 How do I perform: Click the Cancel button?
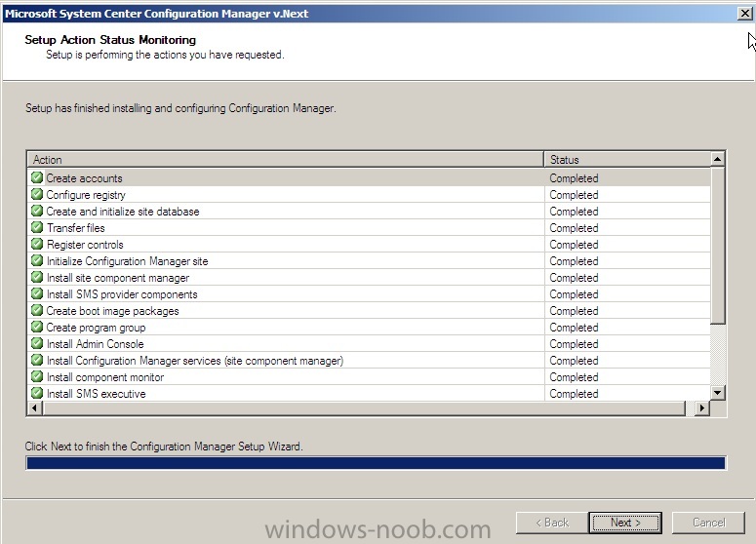(x=708, y=523)
